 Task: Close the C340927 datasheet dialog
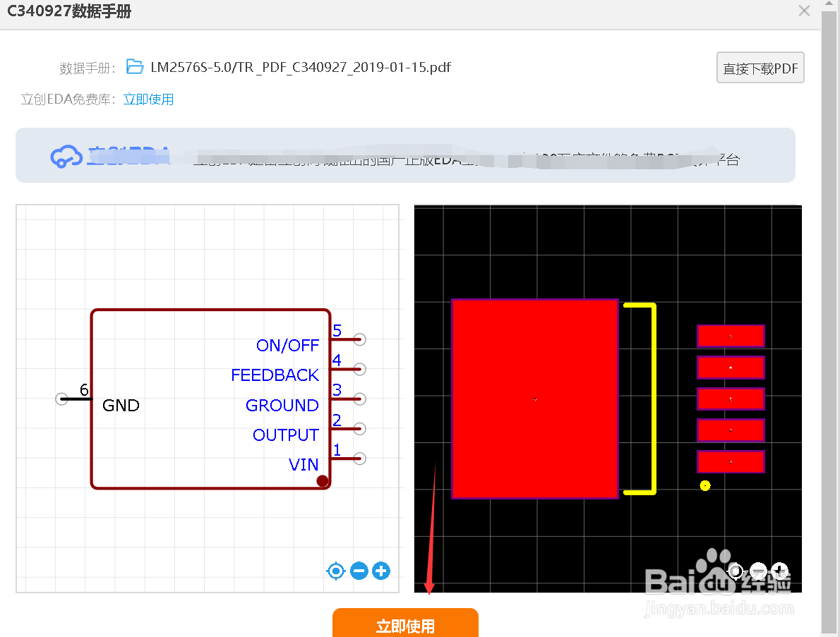803,11
